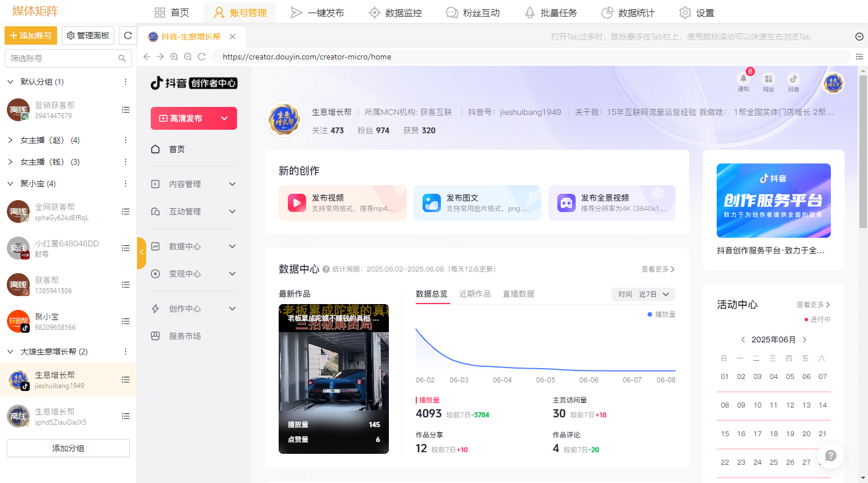868x483 pixels.
Task: Expand the 女主播（赵）(4) group
Action: pos(10,140)
